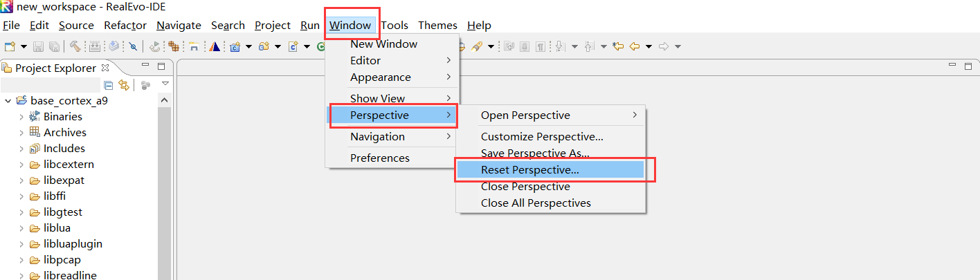Screen dimensions: 980x280
Task: Open the Project Explorer View Menu triangle
Action: point(165,84)
